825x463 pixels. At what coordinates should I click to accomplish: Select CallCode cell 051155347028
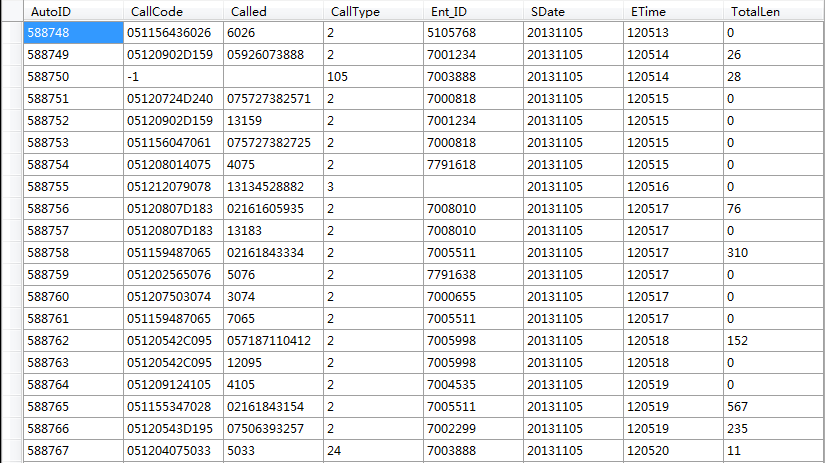[x=173, y=407]
